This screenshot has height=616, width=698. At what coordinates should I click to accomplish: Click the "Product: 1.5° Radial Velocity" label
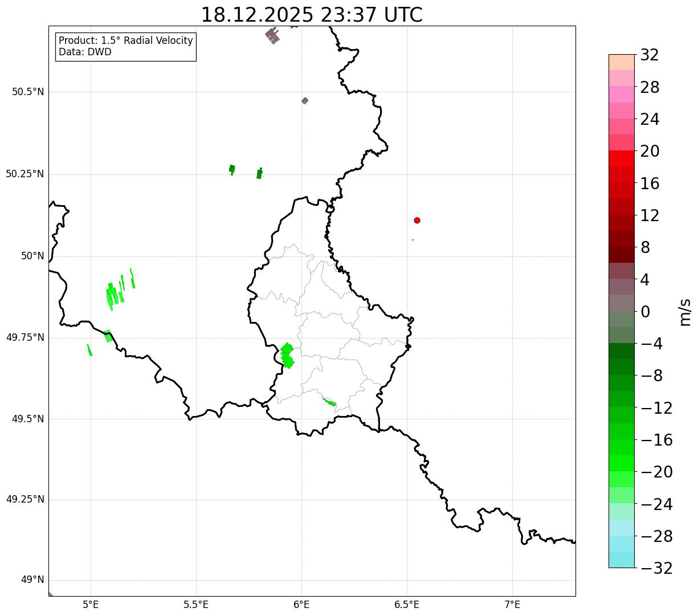tap(126, 41)
